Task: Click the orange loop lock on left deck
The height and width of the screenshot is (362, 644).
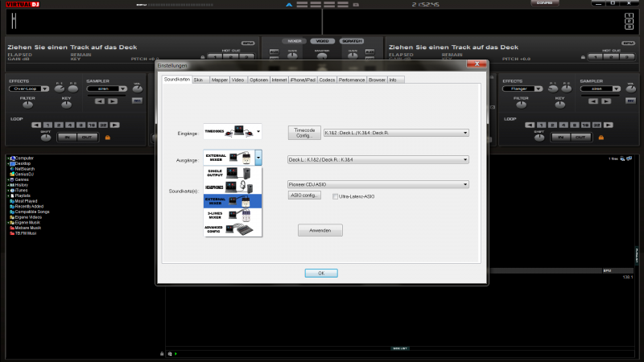Action: tap(108, 138)
